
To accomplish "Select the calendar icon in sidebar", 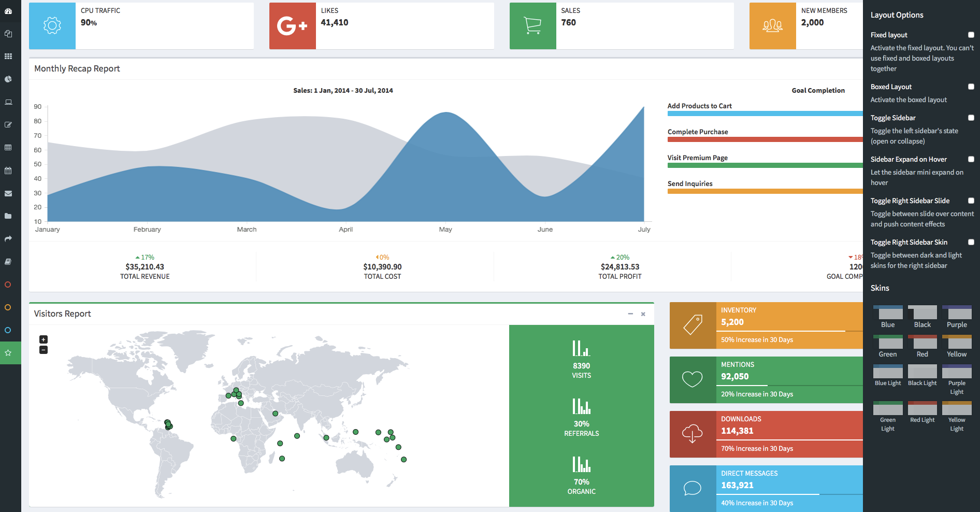I will coord(8,170).
